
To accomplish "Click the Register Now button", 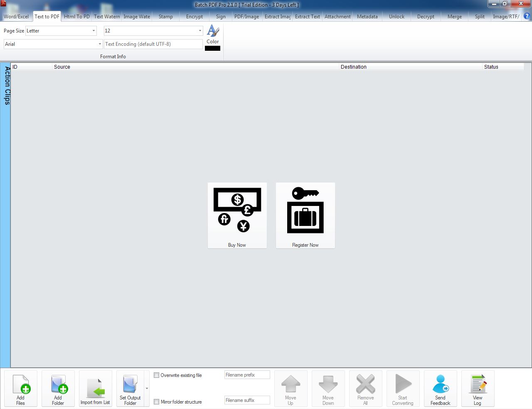I will click(305, 216).
